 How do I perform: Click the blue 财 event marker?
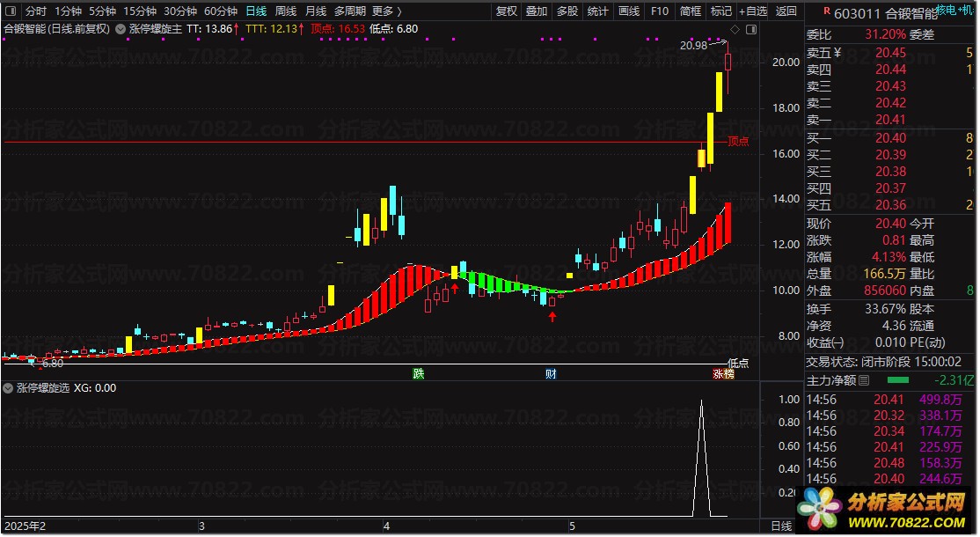coord(551,374)
